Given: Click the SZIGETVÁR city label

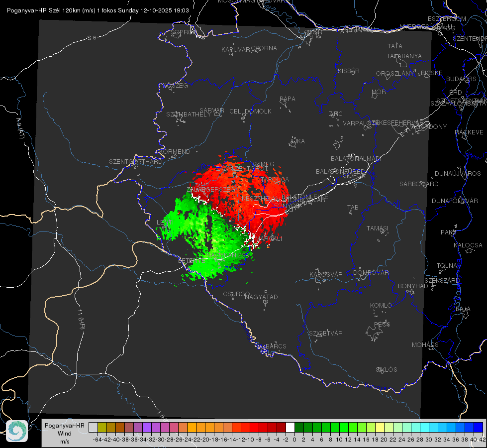Looking at the screenshot, I should 326,334.
